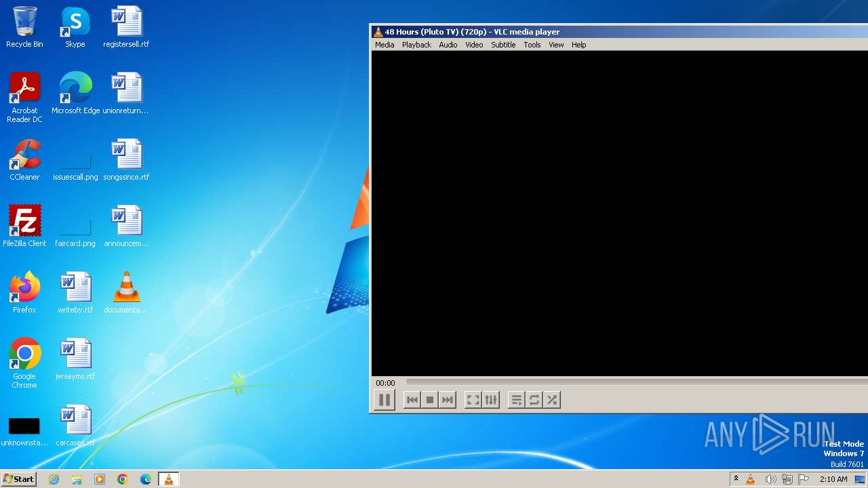The width and height of the screenshot is (868, 488).
Task: Select the unionreturn rtf file
Action: click(126, 94)
